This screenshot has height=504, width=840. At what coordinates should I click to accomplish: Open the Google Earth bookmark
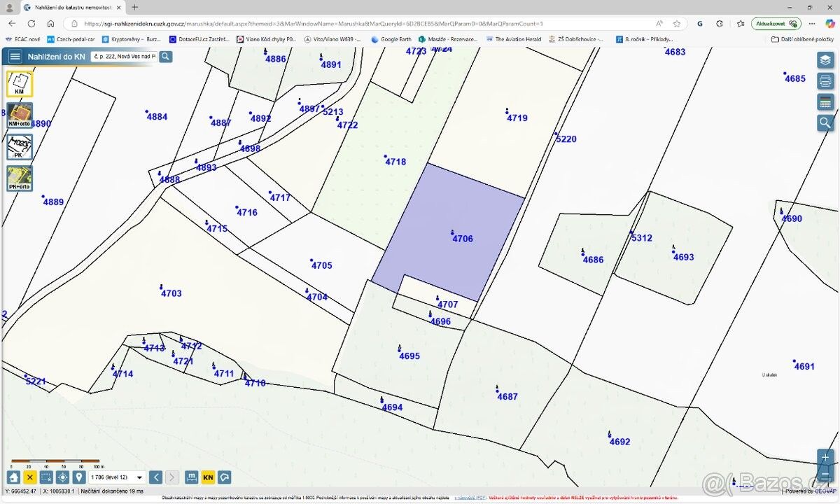click(x=391, y=39)
